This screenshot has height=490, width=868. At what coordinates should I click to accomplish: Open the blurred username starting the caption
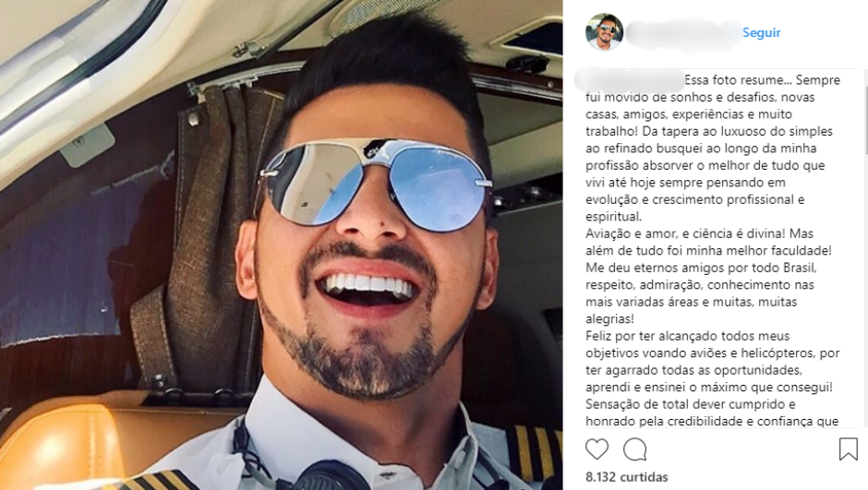[630, 79]
